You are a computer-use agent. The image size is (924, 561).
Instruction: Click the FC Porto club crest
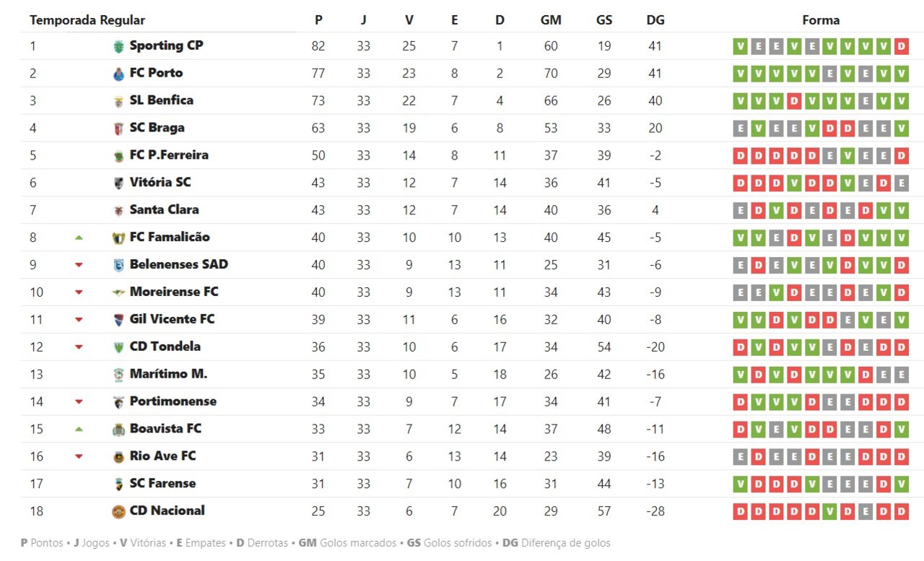118,74
